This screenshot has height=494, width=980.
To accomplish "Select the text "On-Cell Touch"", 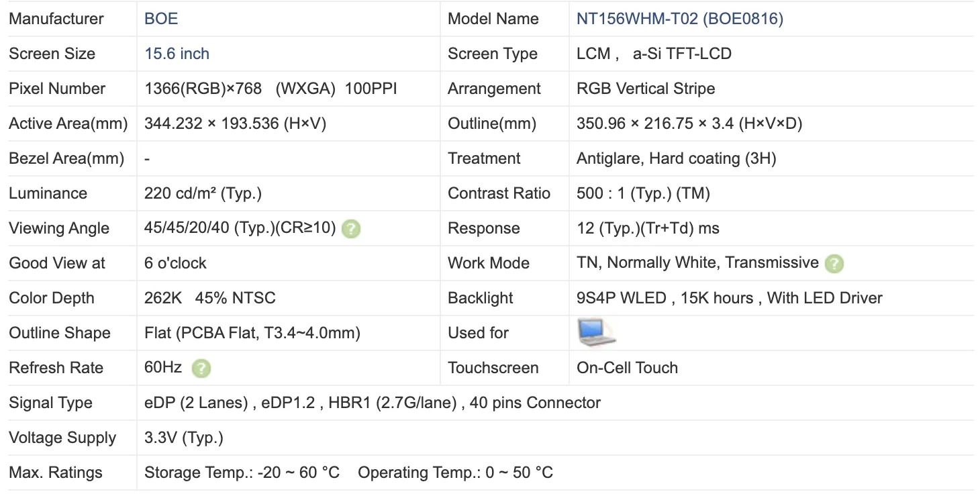I will [627, 368].
